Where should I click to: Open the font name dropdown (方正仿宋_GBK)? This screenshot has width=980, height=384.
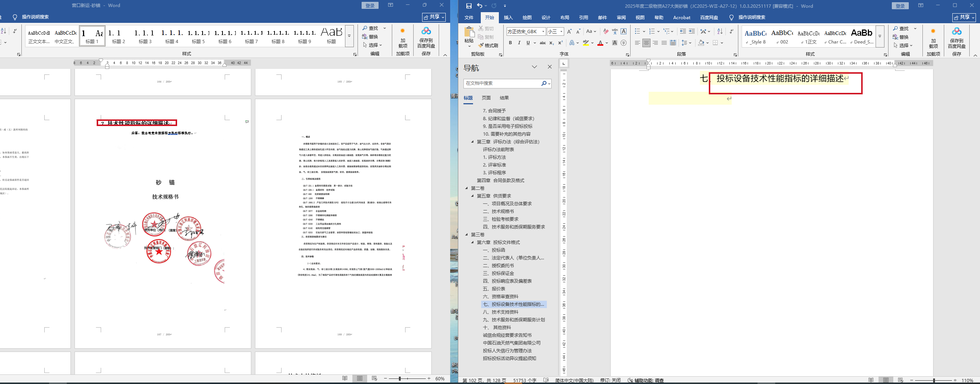click(543, 32)
